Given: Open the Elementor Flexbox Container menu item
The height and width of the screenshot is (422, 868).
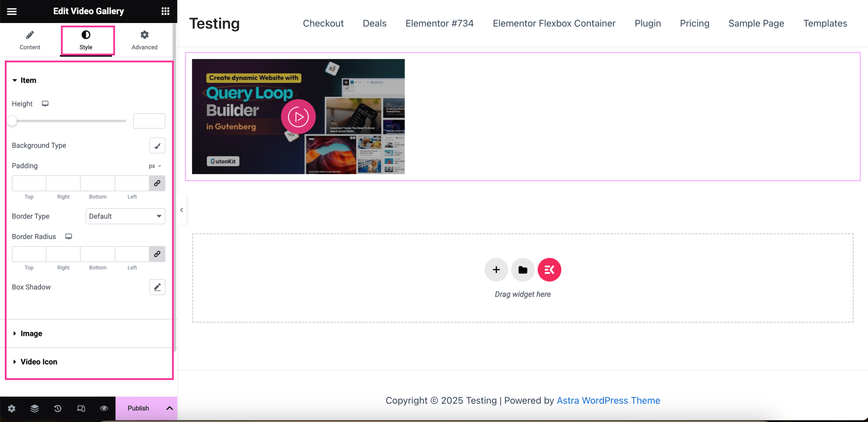Looking at the screenshot, I should pos(554,23).
